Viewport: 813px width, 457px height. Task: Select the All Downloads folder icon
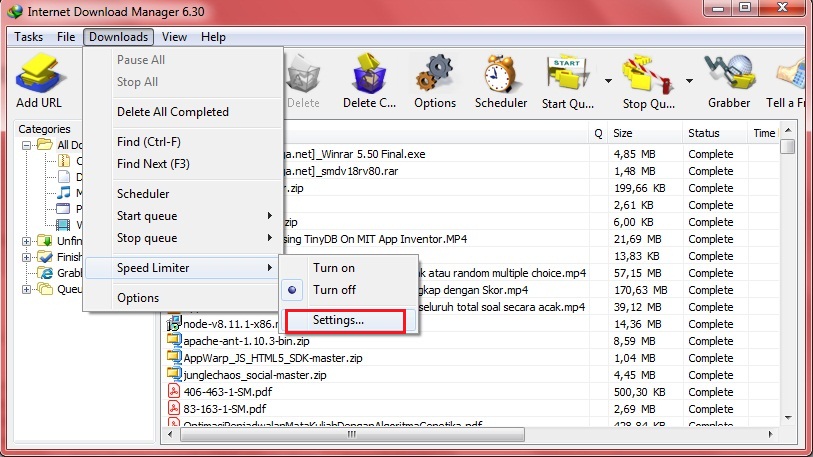[x=45, y=145]
